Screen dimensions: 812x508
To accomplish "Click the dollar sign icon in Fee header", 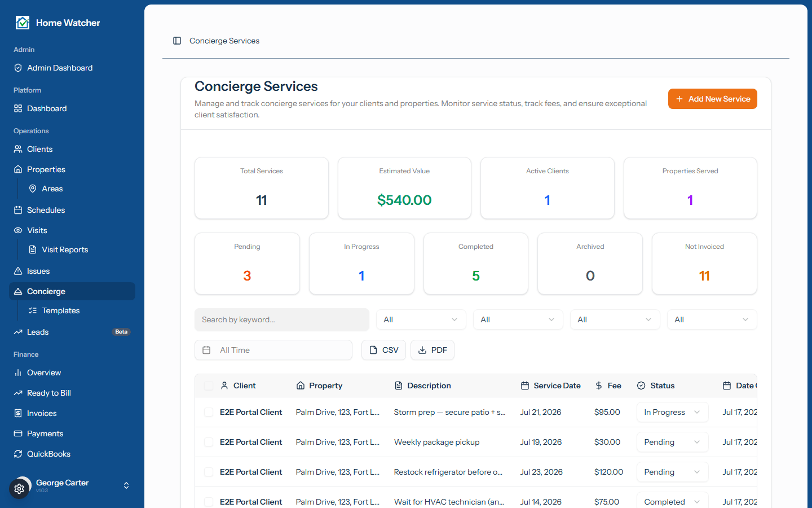I will tap(599, 386).
